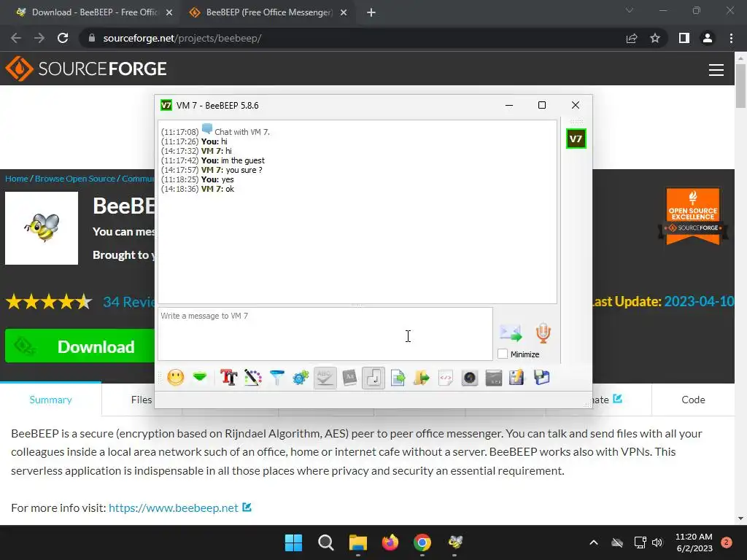Click the V7 user avatar in sidebar
This screenshot has height=560, width=747.
(x=576, y=139)
